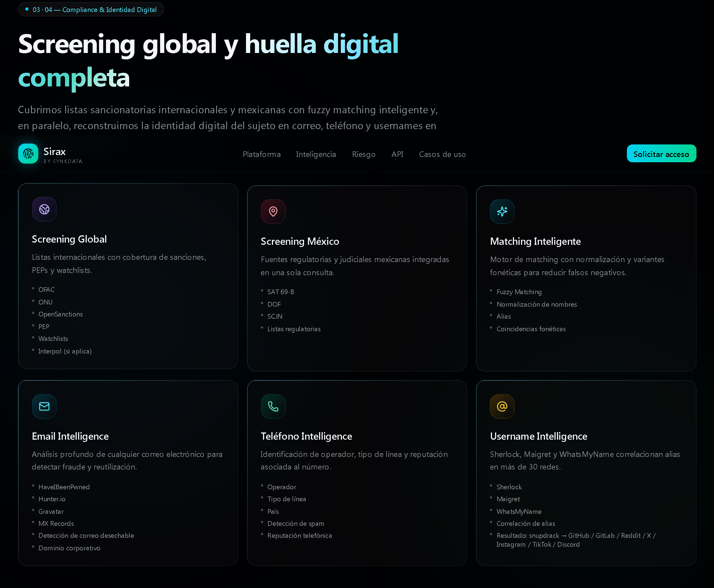Image resolution: width=714 pixels, height=588 pixels.
Task: Click the WhatsMyName list item
Action: pyautogui.click(x=519, y=511)
